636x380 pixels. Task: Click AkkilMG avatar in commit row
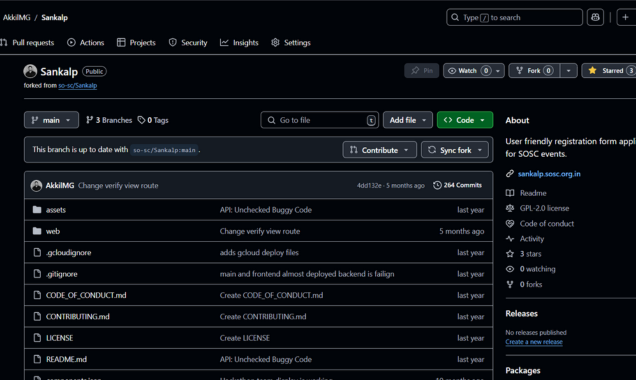[36, 186]
